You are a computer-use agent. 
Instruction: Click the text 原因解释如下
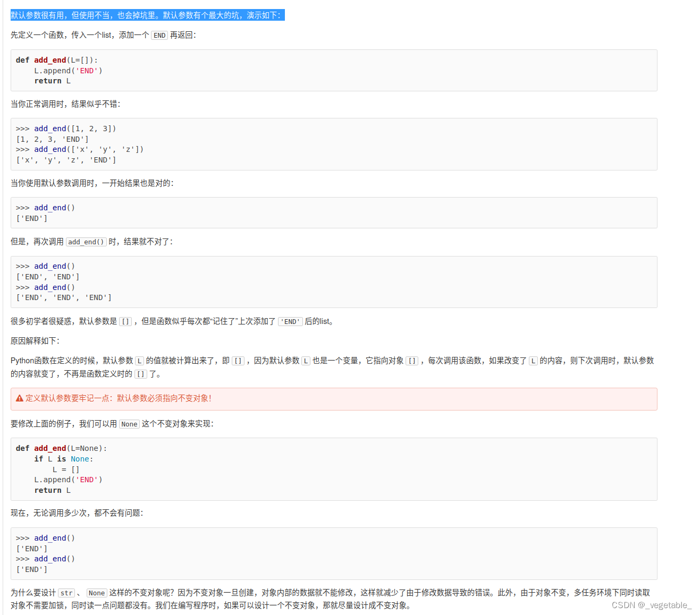pyautogui.click(x=35, y=341)
